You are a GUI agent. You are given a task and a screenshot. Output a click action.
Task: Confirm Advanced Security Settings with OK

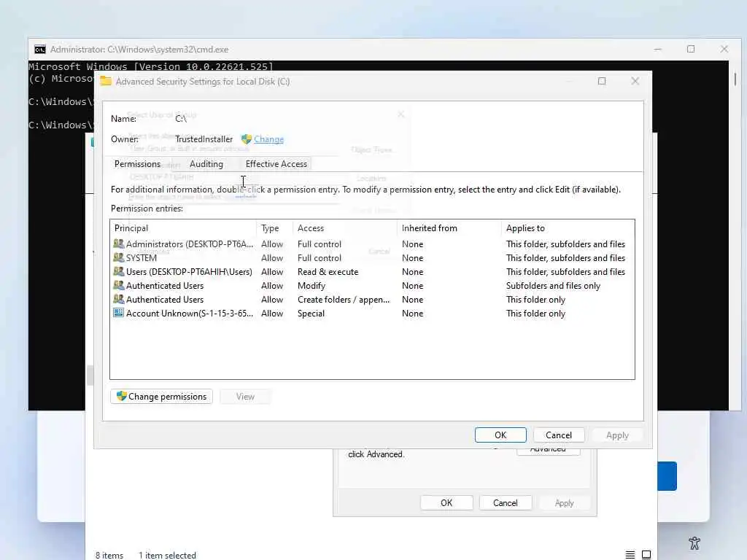500,435
